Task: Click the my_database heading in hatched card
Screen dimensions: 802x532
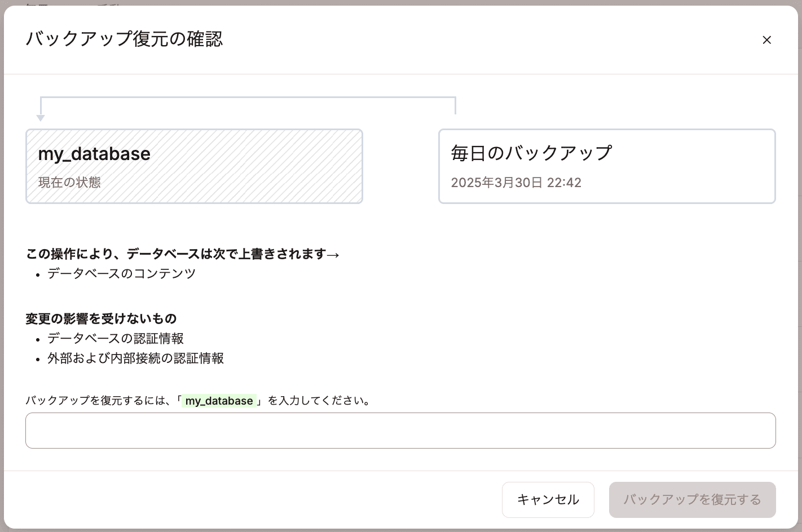Action: (94, 154)
